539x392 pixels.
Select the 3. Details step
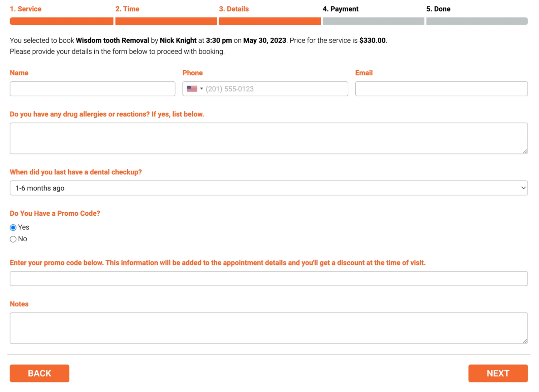(x=234, y=9)
